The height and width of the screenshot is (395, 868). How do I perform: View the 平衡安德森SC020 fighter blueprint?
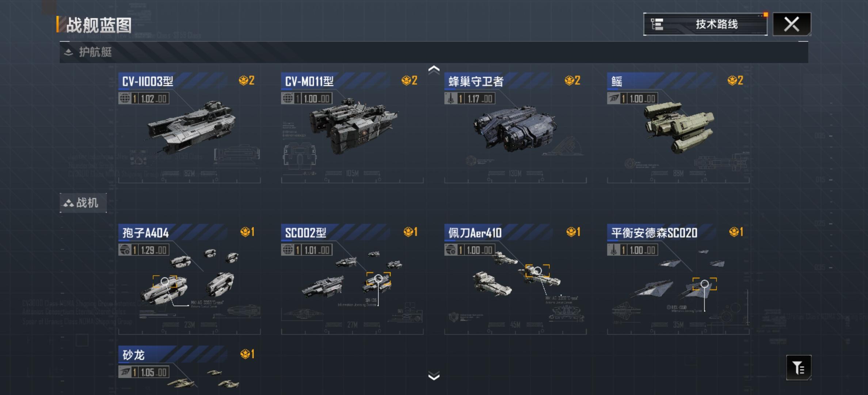(x=678, y=279)
